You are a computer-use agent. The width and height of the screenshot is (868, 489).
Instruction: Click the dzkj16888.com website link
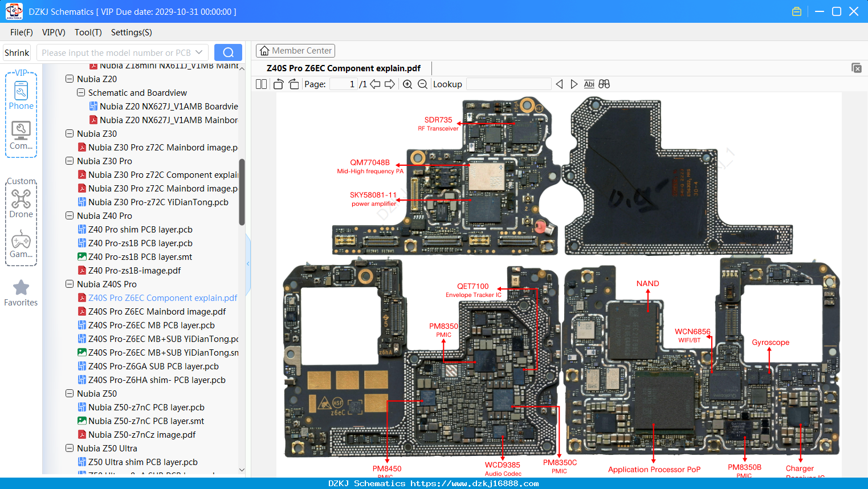pyautogui.click(x=474, y=483)
